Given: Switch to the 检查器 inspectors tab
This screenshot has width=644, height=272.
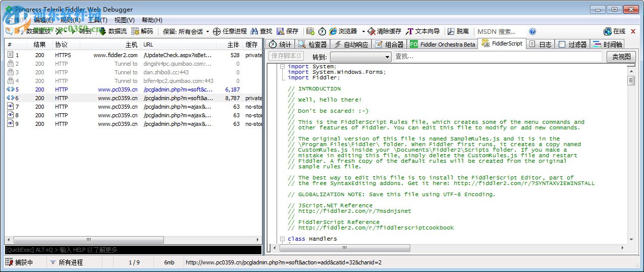Looking at the screenshot, I should pos(313,44).
